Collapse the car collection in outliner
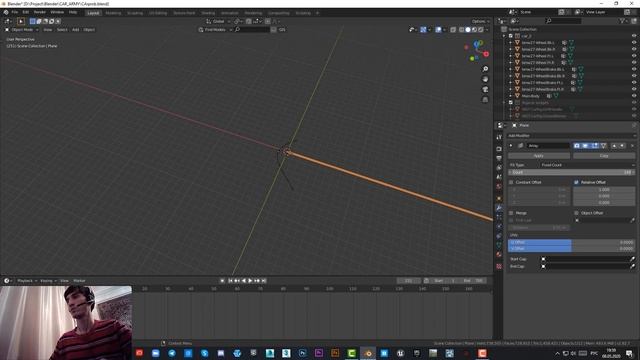 (x=504, y=36)
